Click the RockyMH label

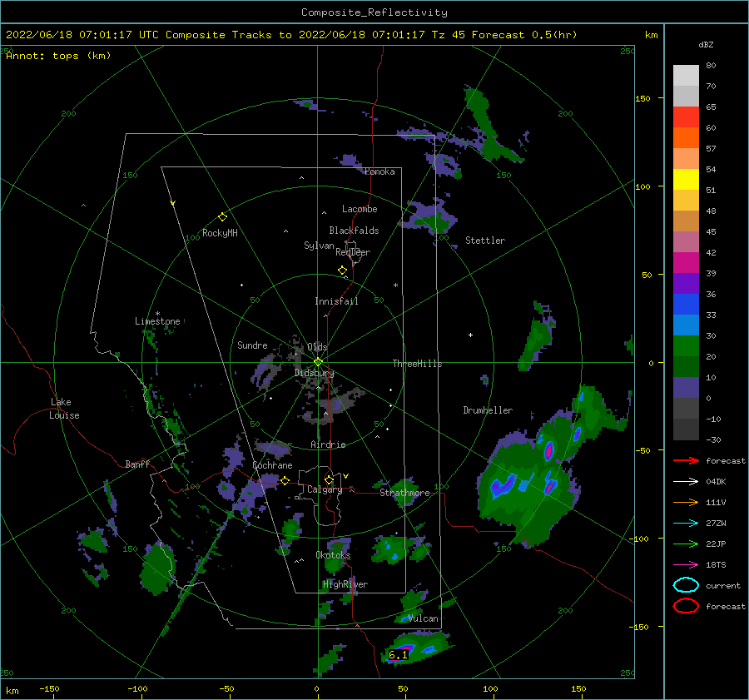coord(220,233)
